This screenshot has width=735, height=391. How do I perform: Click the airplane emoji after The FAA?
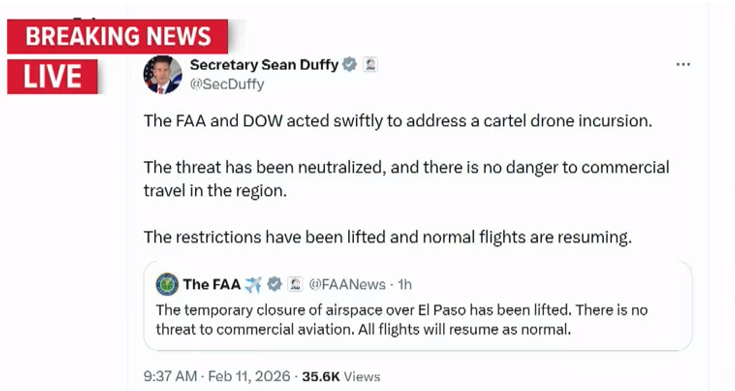tap(254, 284)
